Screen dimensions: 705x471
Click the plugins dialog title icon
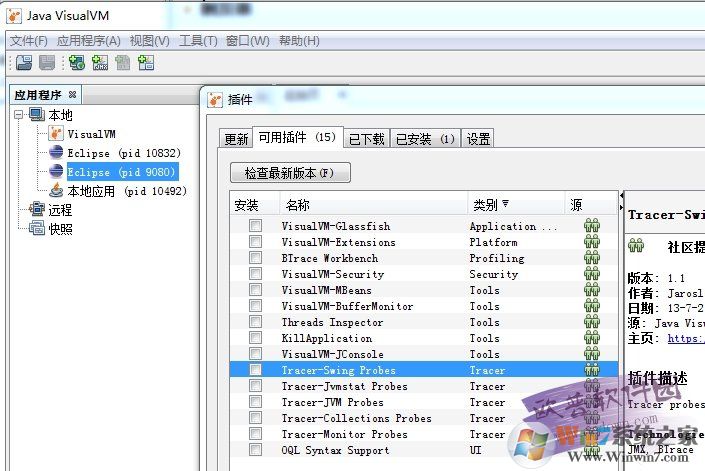[215, 100]
